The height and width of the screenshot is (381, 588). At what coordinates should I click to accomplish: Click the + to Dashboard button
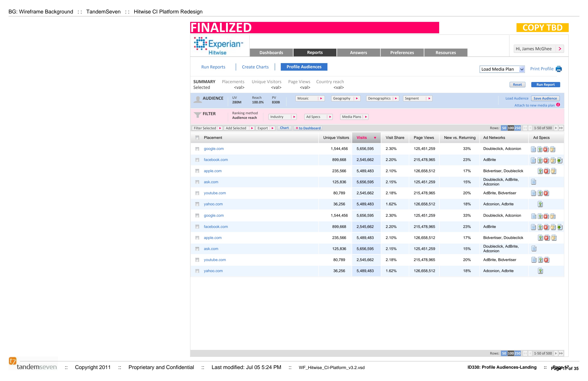308,128
